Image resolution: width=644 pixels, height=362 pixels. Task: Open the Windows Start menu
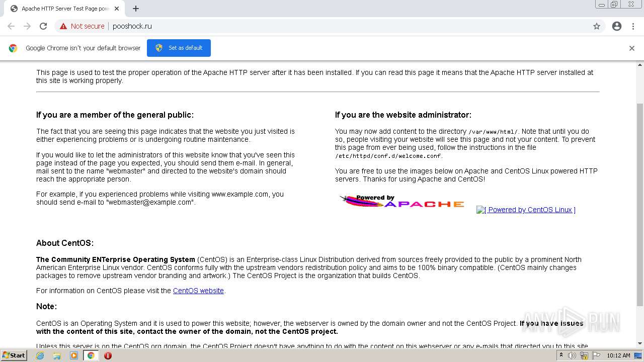[x=14, y=355]
